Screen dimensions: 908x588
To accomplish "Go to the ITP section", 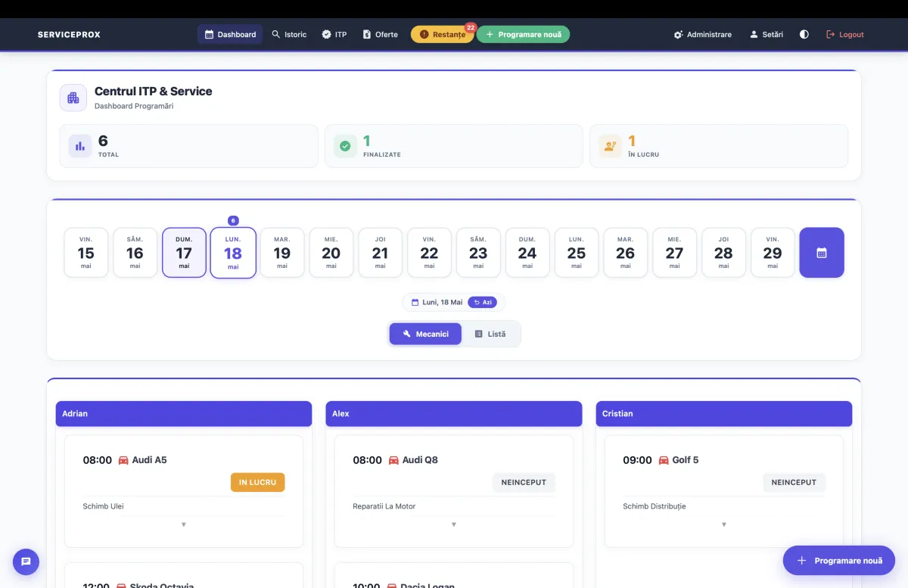I will [x=334, y=34].
